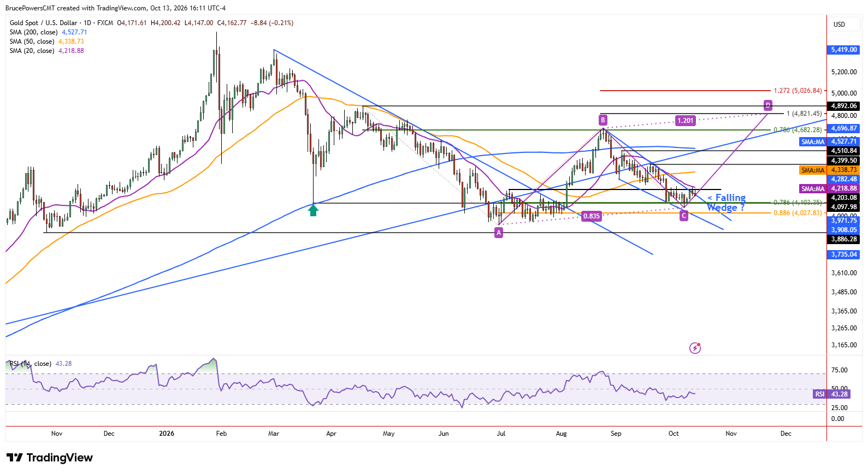Click the 0.835 ratio label

592,216
